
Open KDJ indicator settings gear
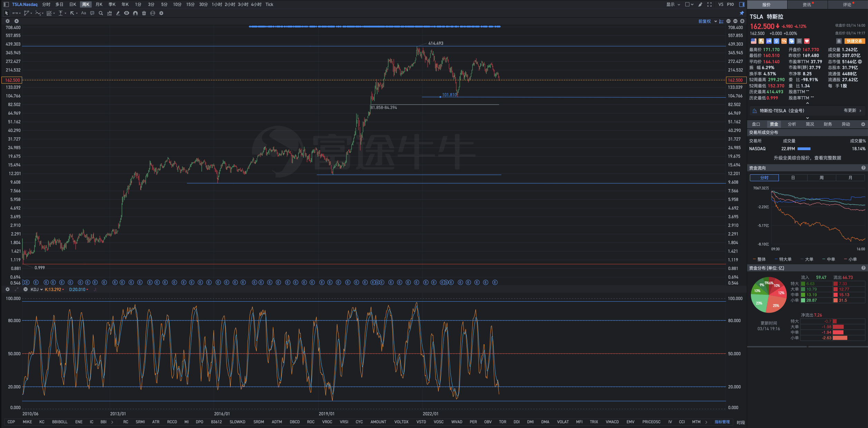tap(8, 289)
